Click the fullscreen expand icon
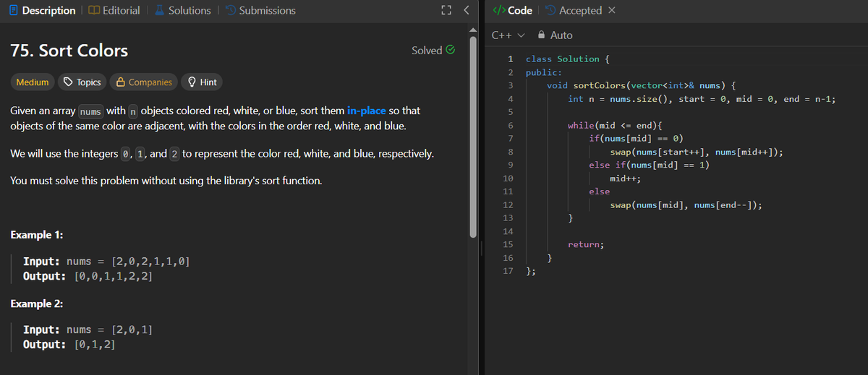Image resolution: width=868 pixels, height=375 pixels. click(446, 10)
